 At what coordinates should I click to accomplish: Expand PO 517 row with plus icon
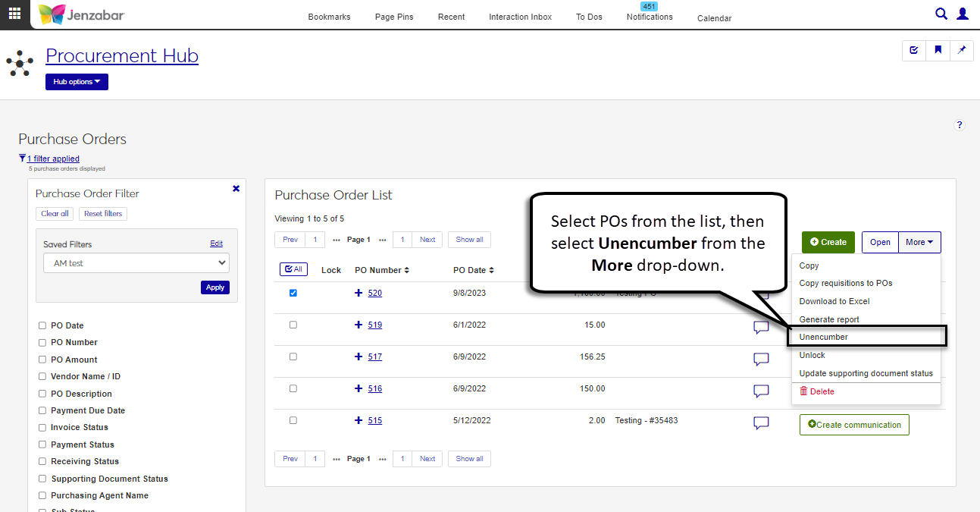pyautogui.click(x=358, y=357)
